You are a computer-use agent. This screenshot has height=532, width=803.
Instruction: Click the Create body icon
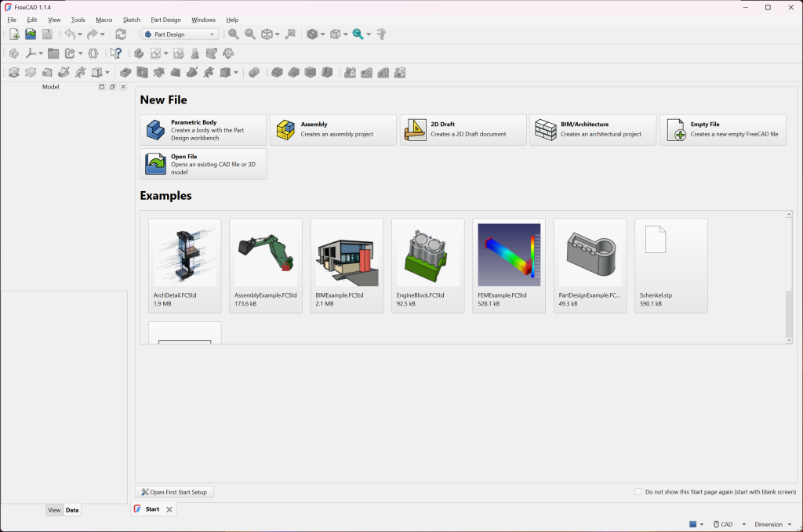click(139, 53)
